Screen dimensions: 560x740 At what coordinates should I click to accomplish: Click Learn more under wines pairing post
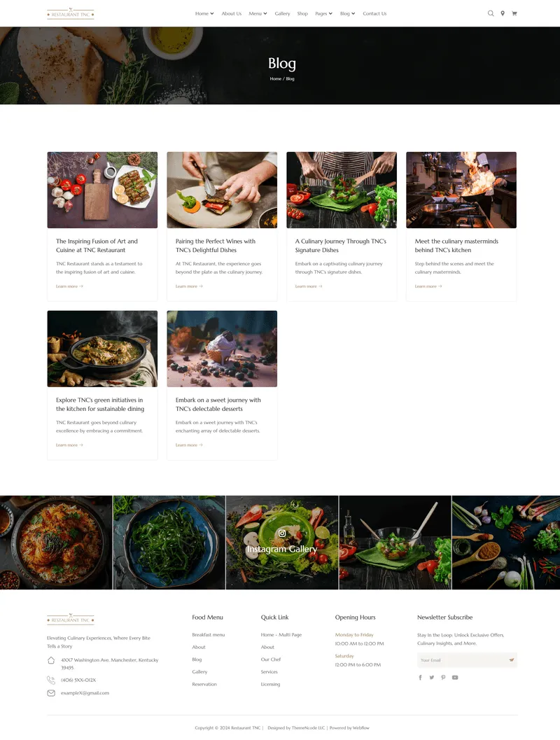click(x=189, y=286)
